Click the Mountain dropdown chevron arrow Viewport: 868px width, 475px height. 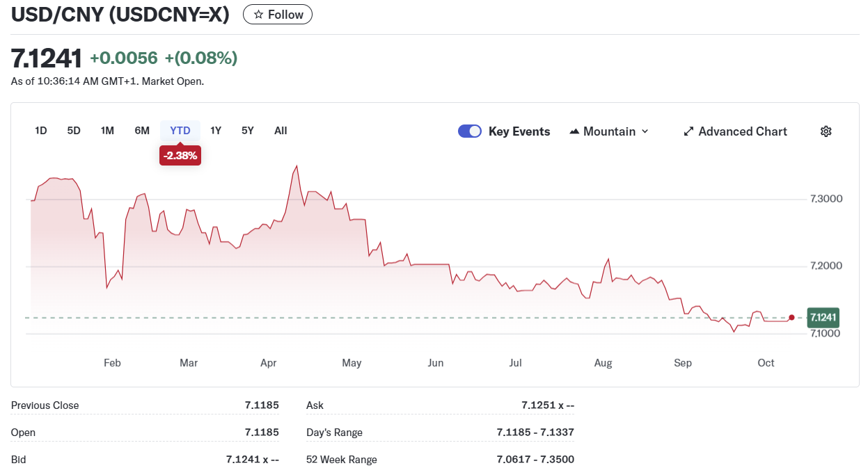[x=645, y=131]
